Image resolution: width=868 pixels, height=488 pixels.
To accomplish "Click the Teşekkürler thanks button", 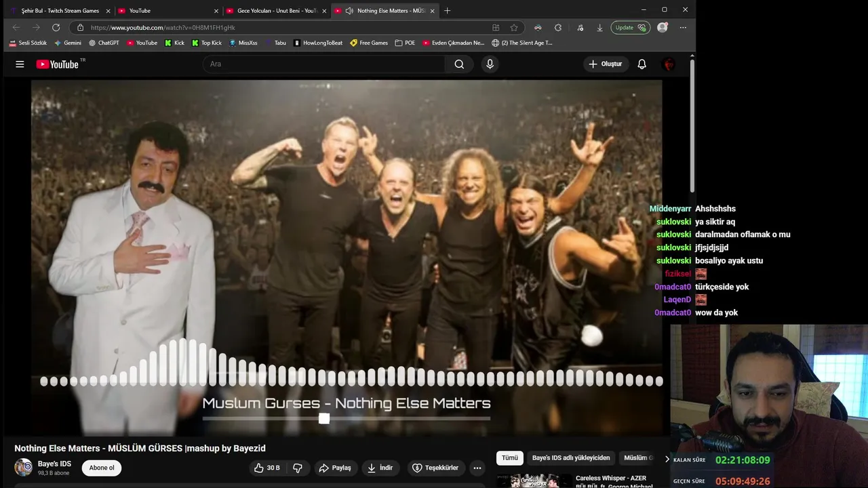I will pyautogui.click(x=435, y=468).
